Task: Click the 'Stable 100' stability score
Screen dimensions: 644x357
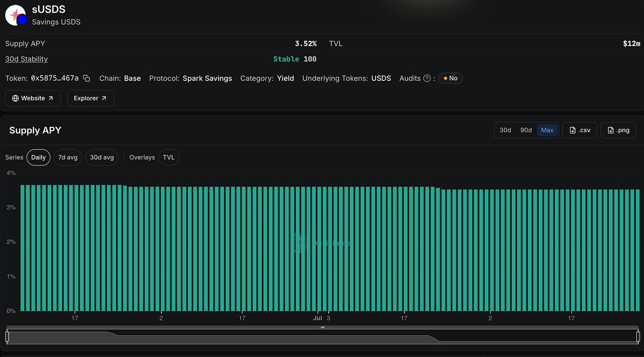Action: coord(295,59)
